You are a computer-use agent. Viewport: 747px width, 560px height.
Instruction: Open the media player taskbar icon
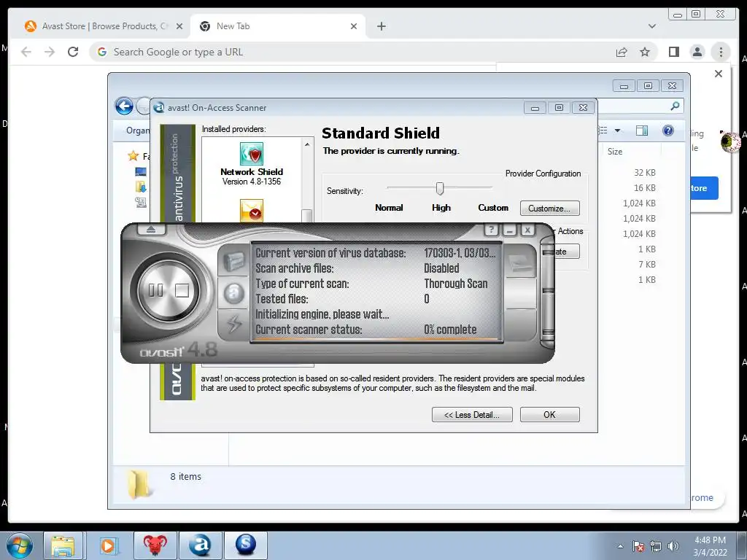click(108, 545)
